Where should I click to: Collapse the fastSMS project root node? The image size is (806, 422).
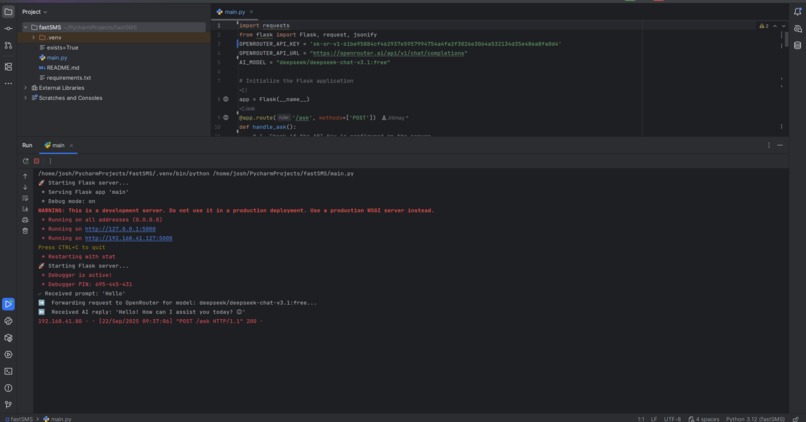point(25,27)
